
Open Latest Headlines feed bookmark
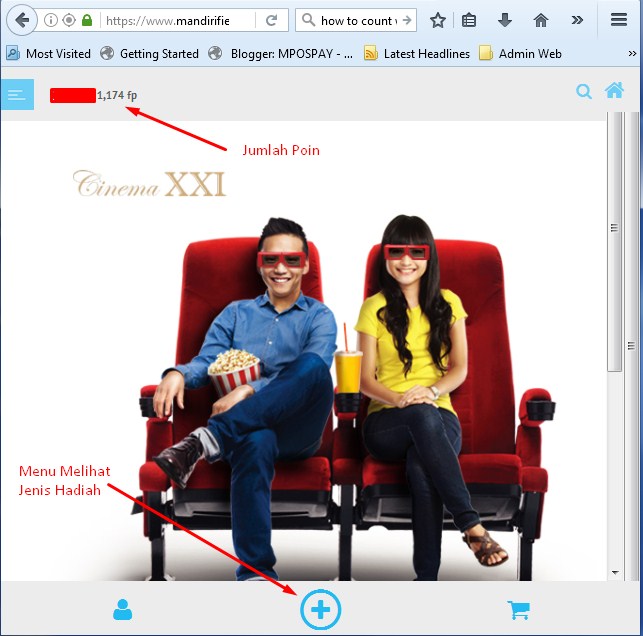[417, 54]
